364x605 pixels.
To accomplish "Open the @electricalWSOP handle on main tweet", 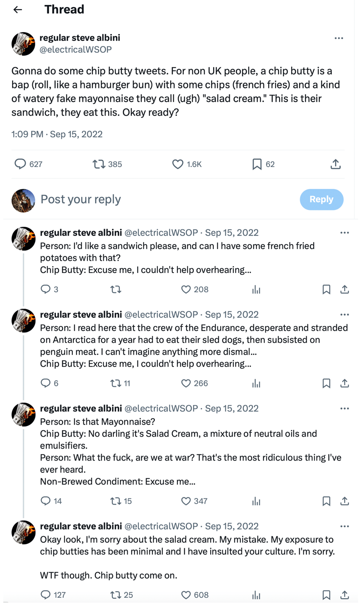I will [75, 50].
